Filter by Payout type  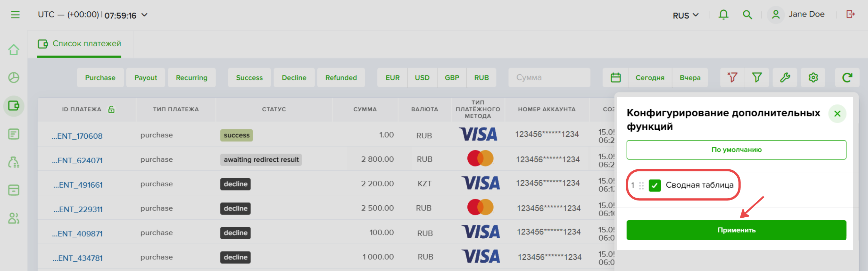coord(146,78)
